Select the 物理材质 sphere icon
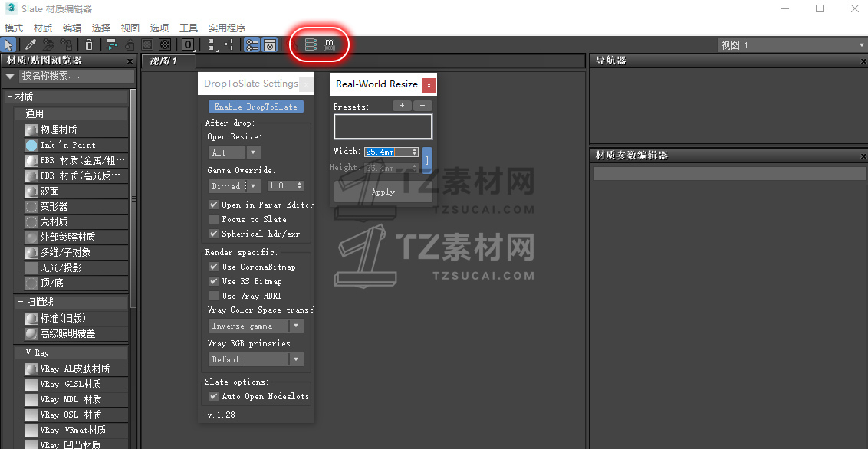Image resolution: width=868 pixels, height=449 pixels. click(31, 130)
